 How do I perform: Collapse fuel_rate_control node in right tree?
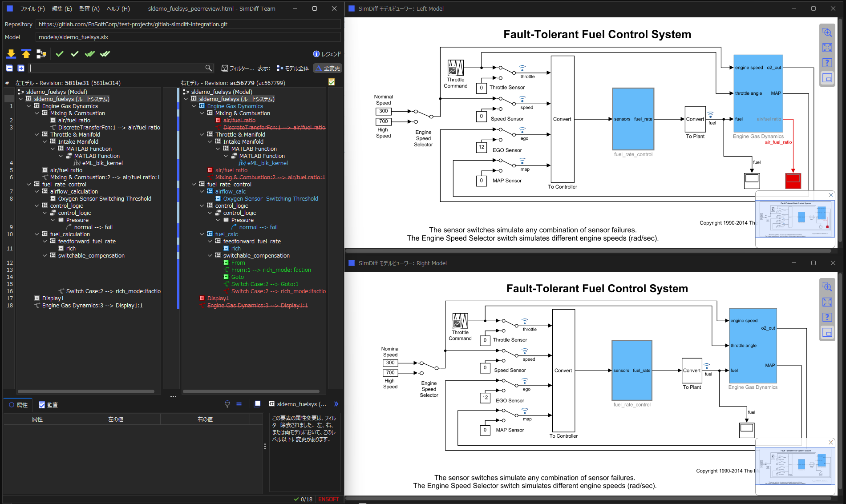tap(194, 184)
